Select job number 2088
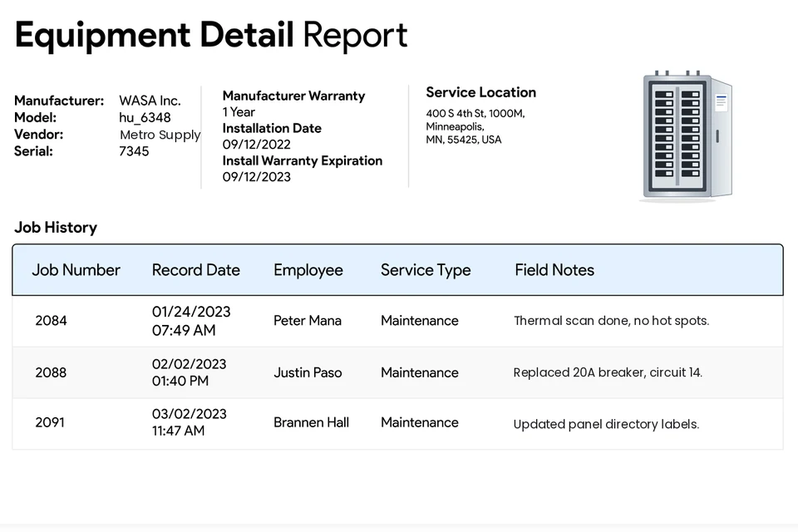Viewport: 798px width, 532px height. (x=51, y=372)
